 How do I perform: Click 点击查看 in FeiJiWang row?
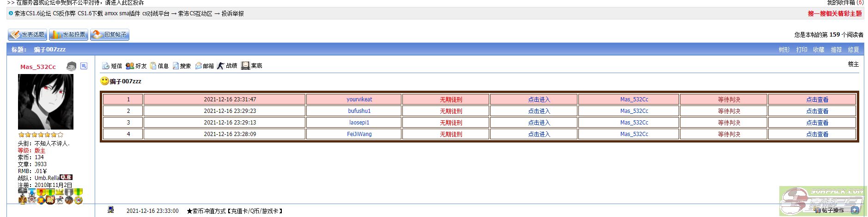(817, 134)
